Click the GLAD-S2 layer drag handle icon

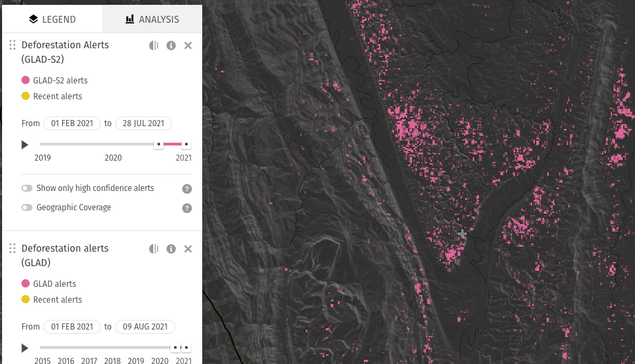[12, 45]
